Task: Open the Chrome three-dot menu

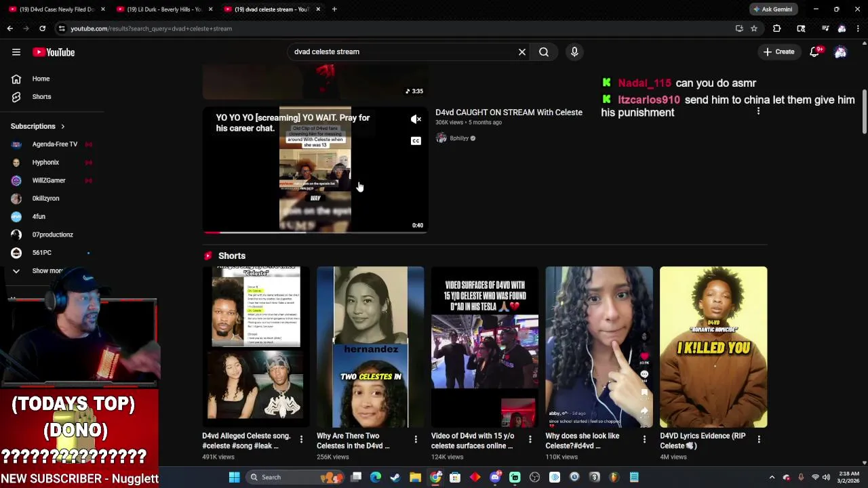Action: point(859,28)
